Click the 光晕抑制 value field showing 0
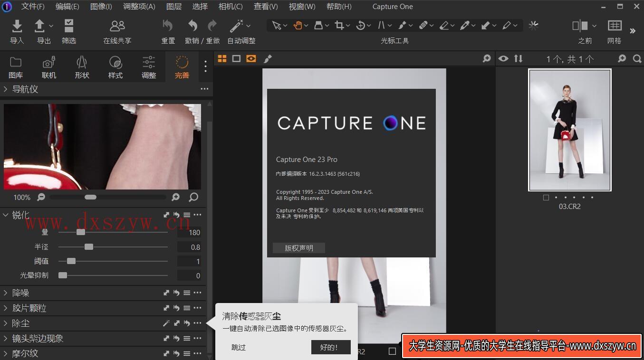644x360 pixels. click(x=189, y=275)
